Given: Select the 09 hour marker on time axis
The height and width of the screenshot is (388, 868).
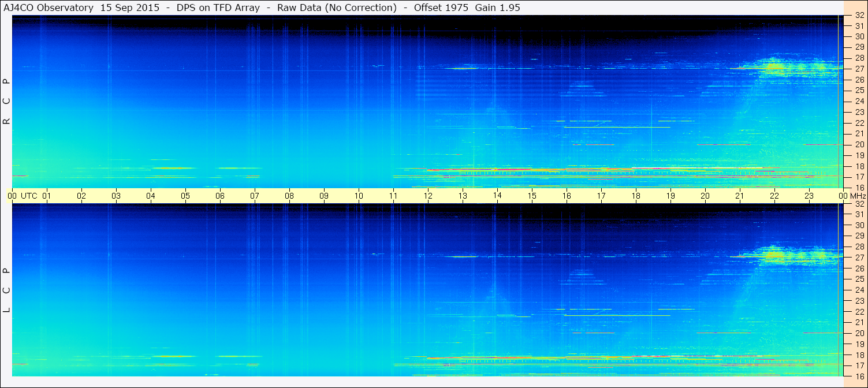Looking at the screenshot, I should coord(324,196).
